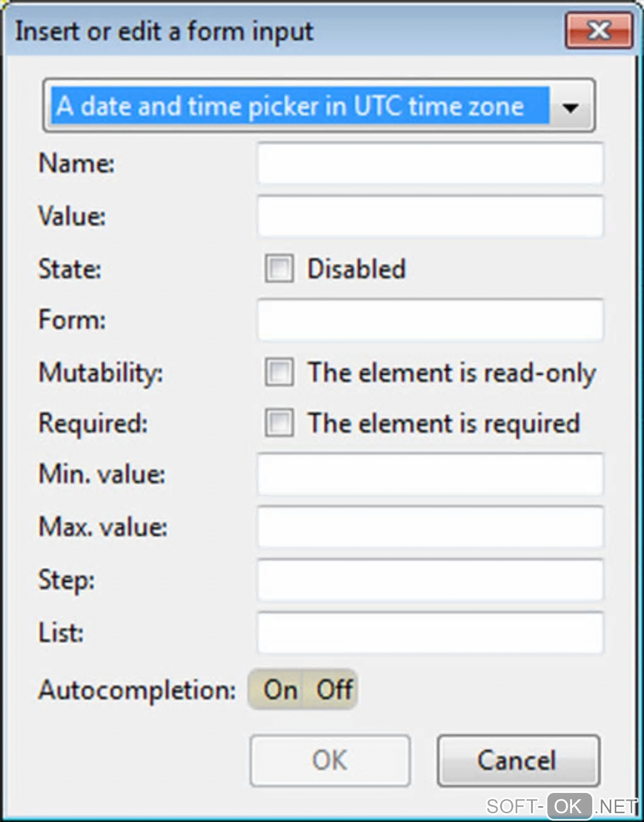
Task: Click the 'The element is read-only' label
Action: coord(451,372)
